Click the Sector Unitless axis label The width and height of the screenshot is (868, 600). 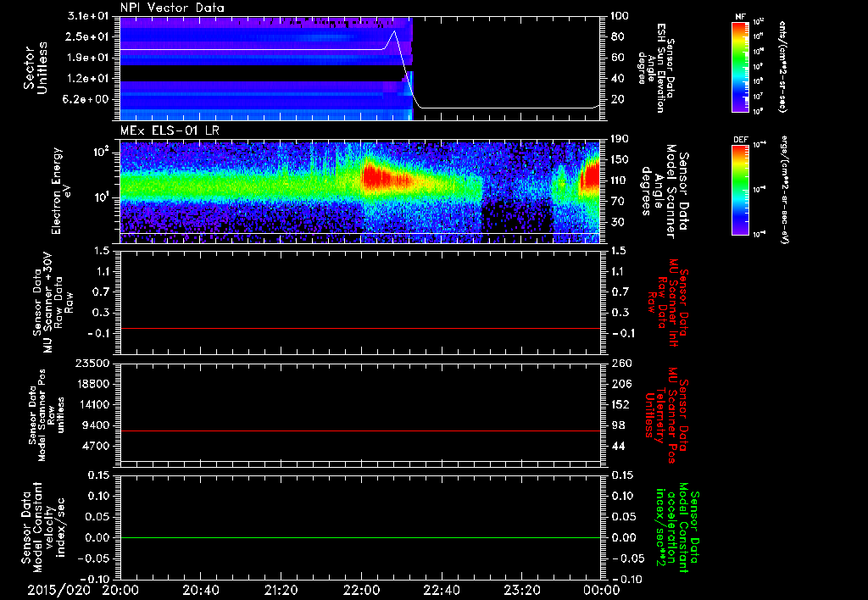(x=36, y=68)
